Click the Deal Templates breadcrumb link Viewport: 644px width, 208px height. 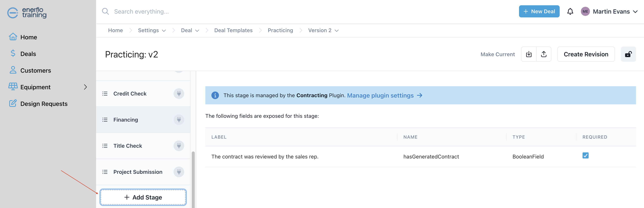click(233, 30)
